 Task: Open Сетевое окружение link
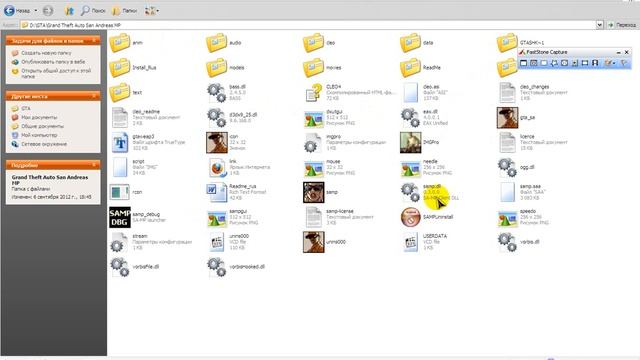click(x=44, y=144)
